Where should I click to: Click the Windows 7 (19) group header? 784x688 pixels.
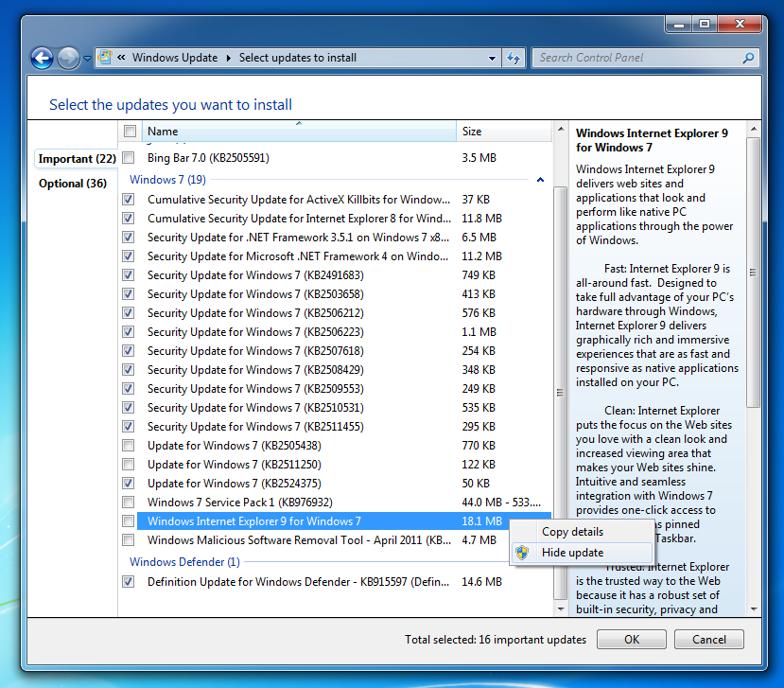(167, 180)
